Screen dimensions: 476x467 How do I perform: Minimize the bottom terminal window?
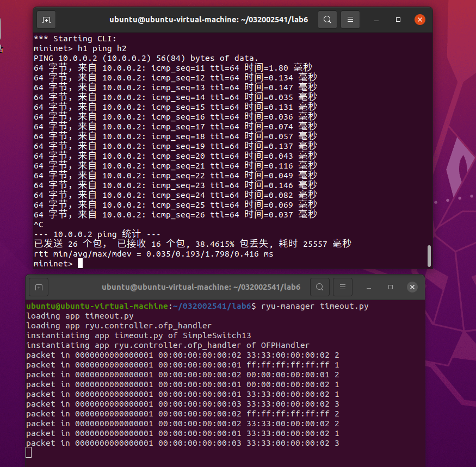click(368, 287)
